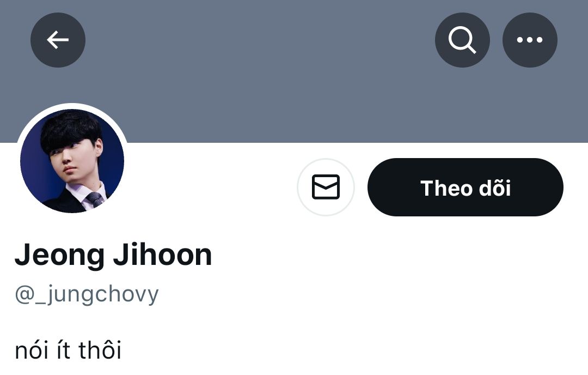Select the display name Jeong Jihoon
Screen dimensions: 588x375
[x=113, y=255]
